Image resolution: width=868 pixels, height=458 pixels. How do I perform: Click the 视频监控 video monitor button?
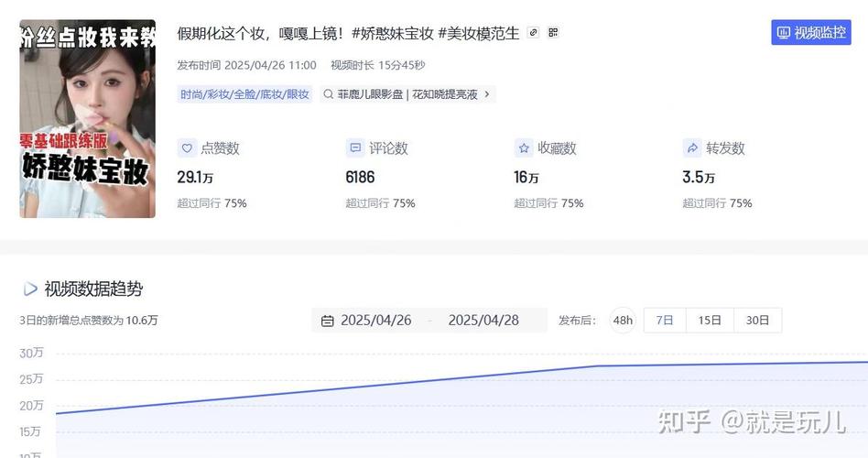click(x=811, y=33)
